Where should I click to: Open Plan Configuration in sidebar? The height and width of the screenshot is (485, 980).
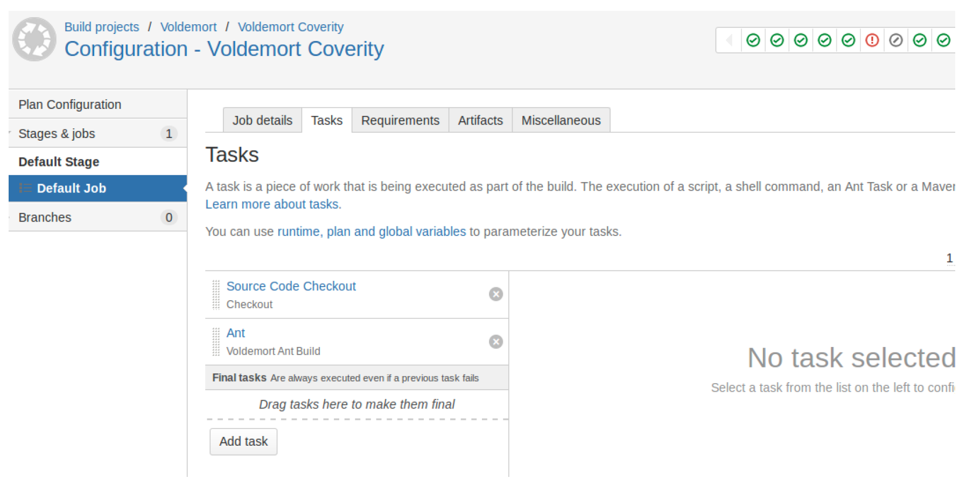point(70,105)
